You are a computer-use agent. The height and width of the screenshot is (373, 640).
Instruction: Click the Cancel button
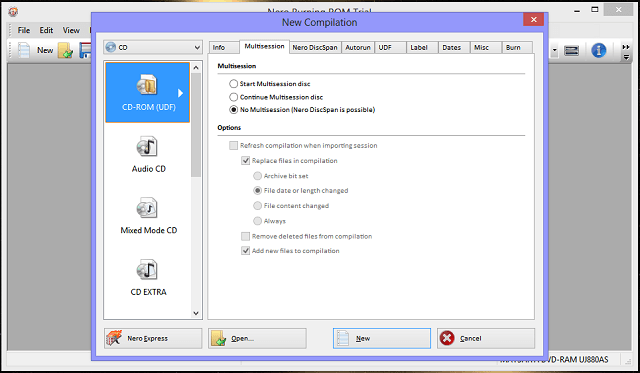tap(486, 338)
